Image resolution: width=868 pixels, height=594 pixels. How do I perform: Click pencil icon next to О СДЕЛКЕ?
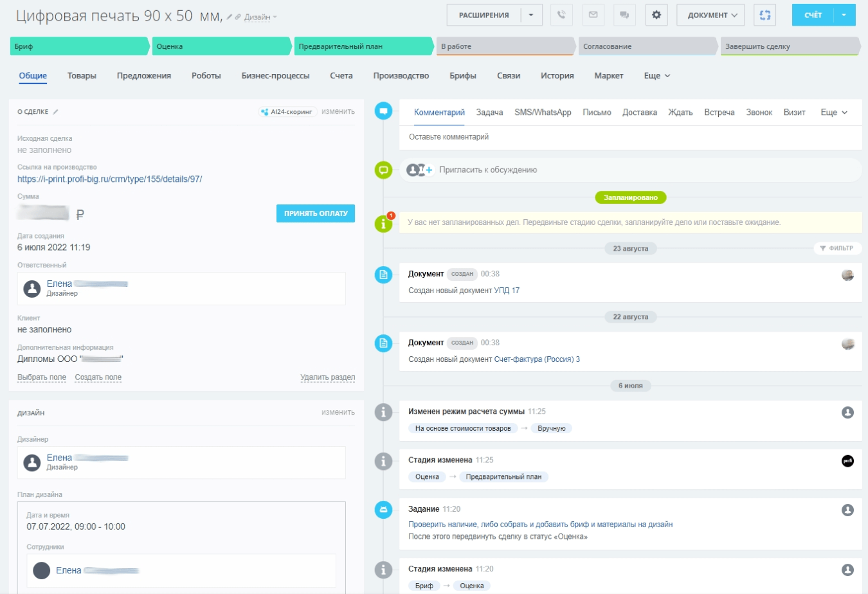pyautogui.click(x=56, y=112)
